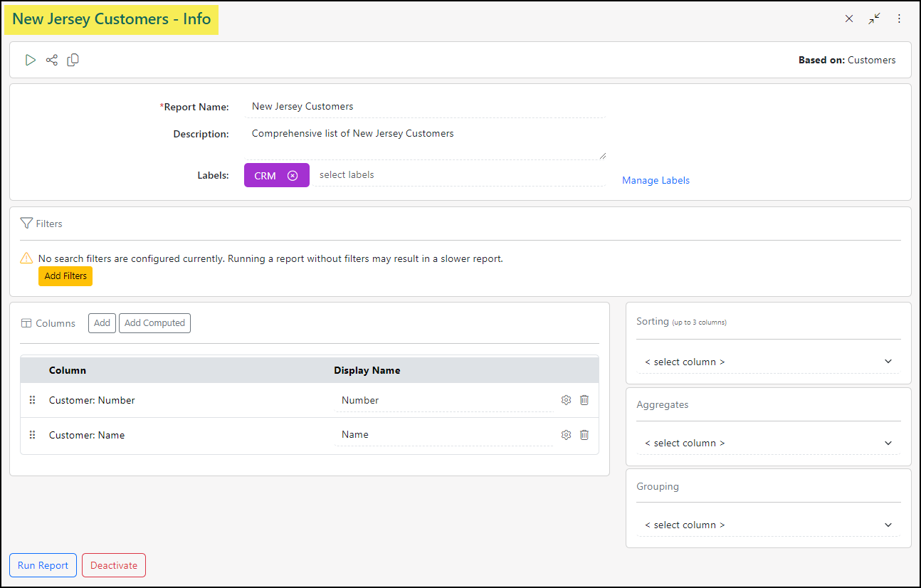The width and height of the screenshot is (921, 588).
Task: Click drag handle of Customer: Number row
Action: coord(32,400)
